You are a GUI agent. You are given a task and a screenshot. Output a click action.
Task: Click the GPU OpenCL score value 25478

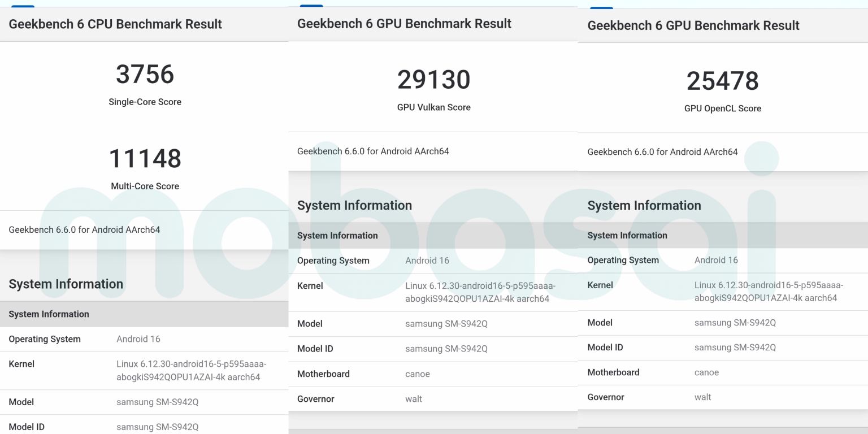(722, 81)
